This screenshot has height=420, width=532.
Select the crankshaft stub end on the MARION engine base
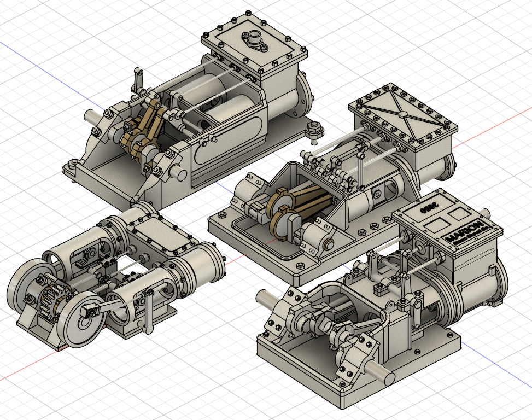tap(382, 371)
